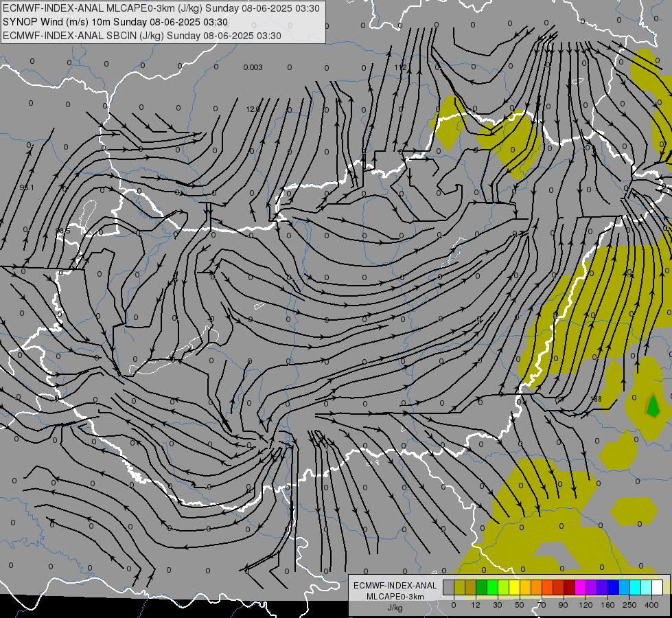Click the '188' value on the map

pos(596,399)
